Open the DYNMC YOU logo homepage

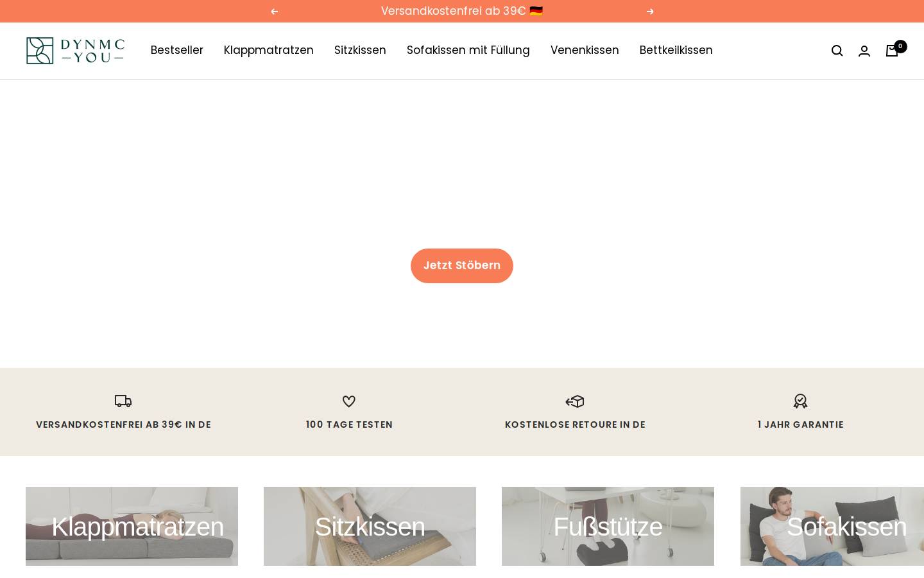[75, 51]
